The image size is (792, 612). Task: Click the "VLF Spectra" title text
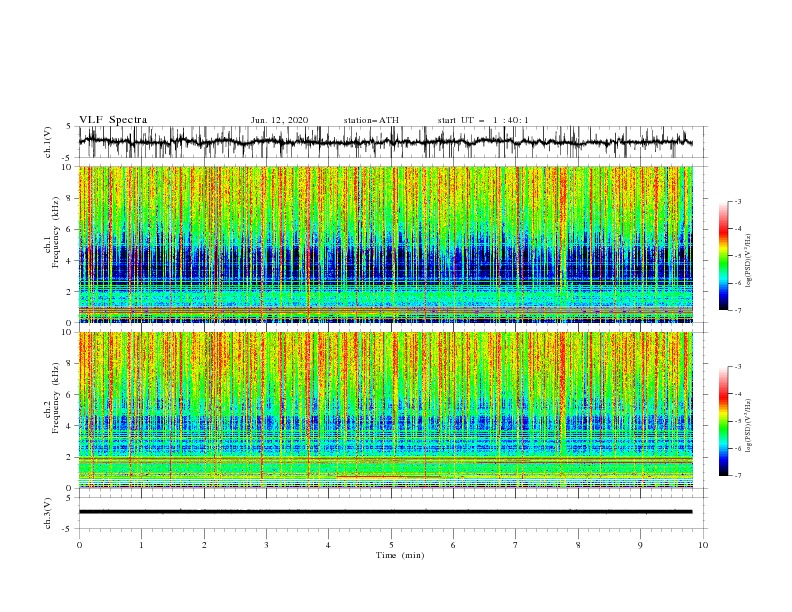113,120
